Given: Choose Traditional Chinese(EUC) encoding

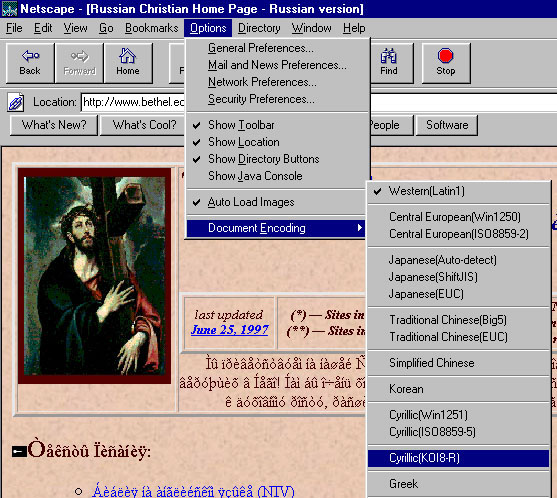Looking at the screenshot, I should click(459, 337).
